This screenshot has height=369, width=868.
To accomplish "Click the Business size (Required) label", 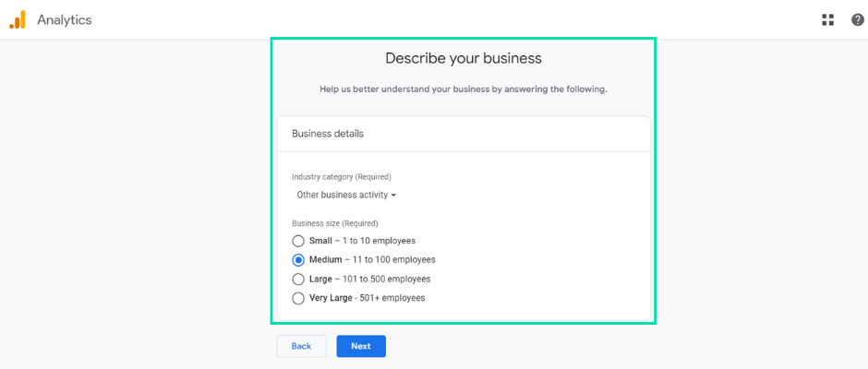I will tap(335, 223).
